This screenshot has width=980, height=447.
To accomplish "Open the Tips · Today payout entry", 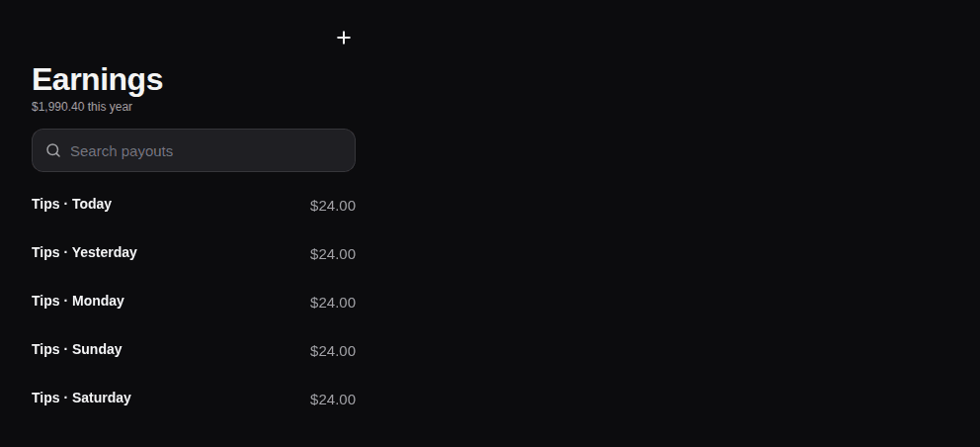I will (x=193, y=205).
